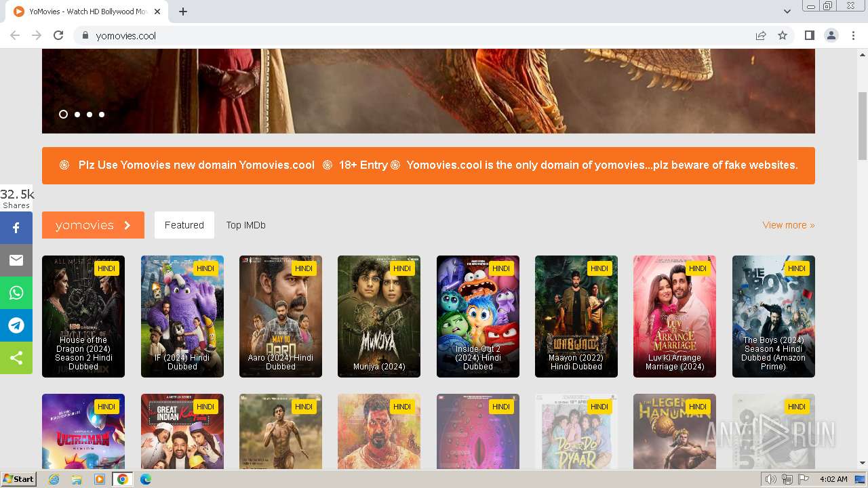
Task: Open the Legend of Hanuman poster
Action: point(675,432)
